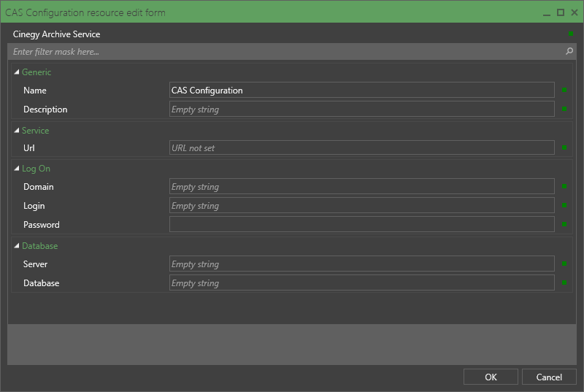Cancel the resource edit form
The image size is (584, 392).
(x=549, y=377)
